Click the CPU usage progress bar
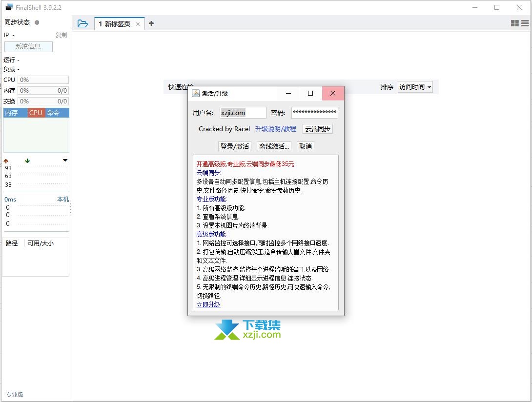The height and width of the screenshot is (402, 532). [x=43, y=80]
